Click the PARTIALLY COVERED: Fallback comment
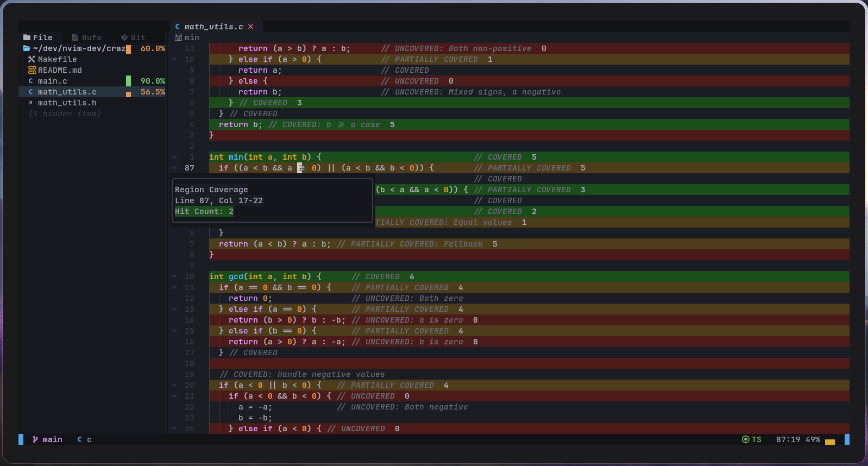The image size is (868, 466). point(410,244)
